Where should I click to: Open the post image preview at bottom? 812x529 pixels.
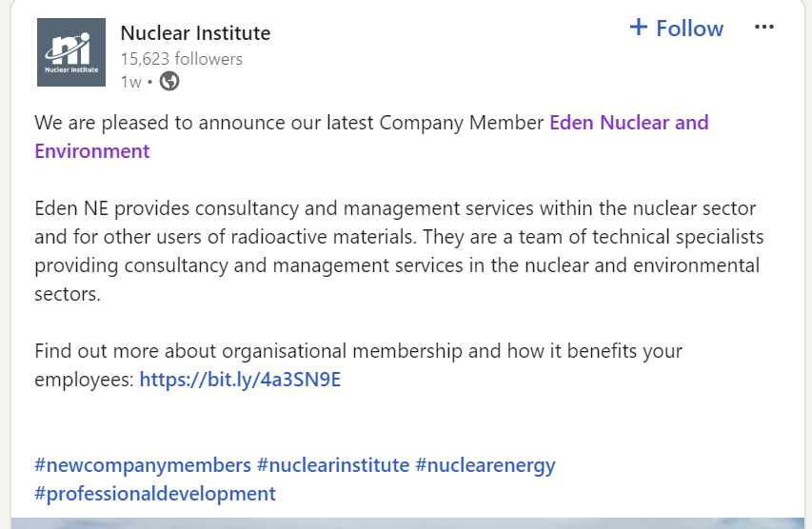(406, 522)
